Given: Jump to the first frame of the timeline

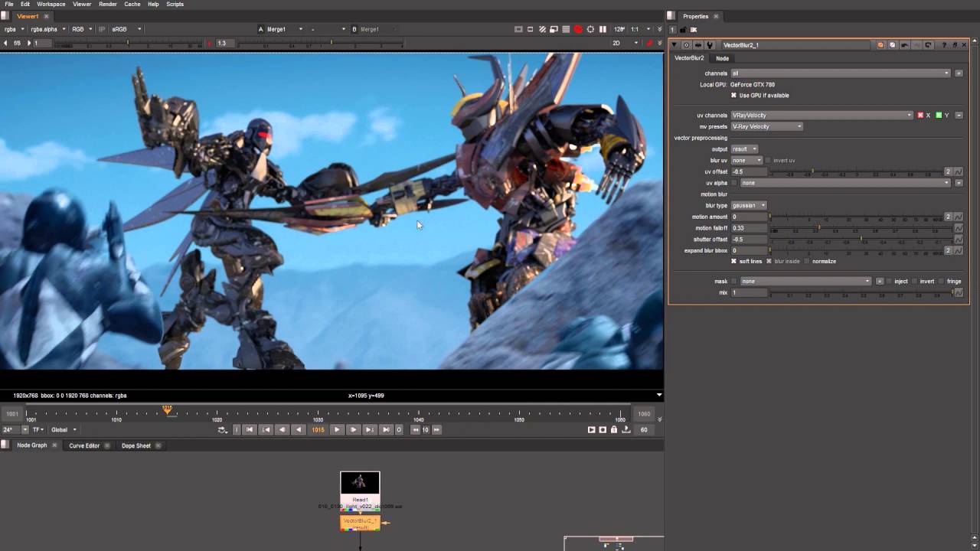Looking at the screenshot, I should click(x=249, y=430).
